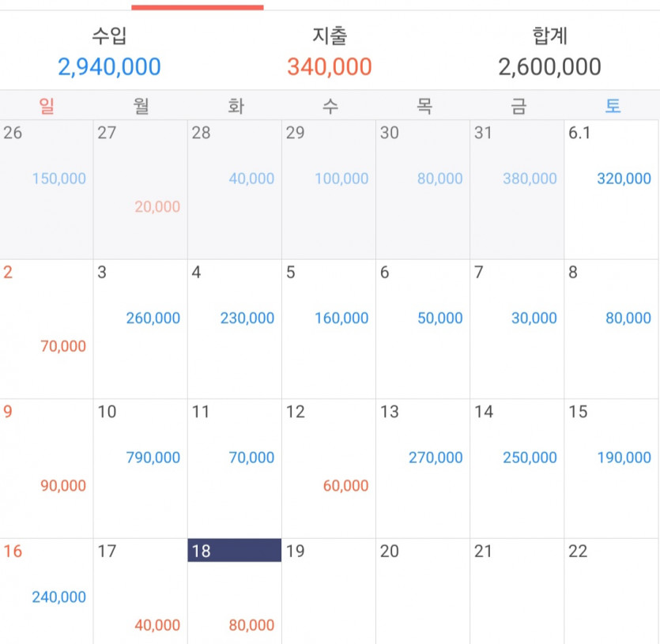
Task: Click the 일 Sunday column header
Action: click(x=47, y=105)
